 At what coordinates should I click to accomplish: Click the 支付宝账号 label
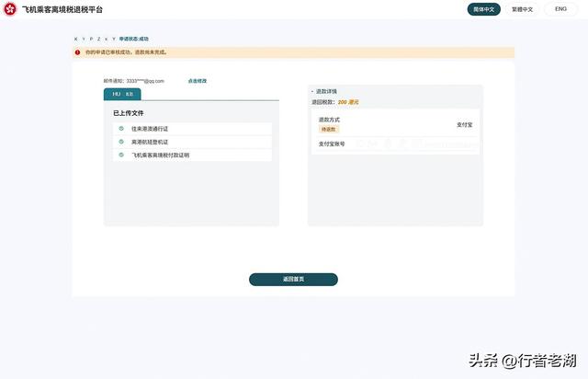[x=332, y=144]
